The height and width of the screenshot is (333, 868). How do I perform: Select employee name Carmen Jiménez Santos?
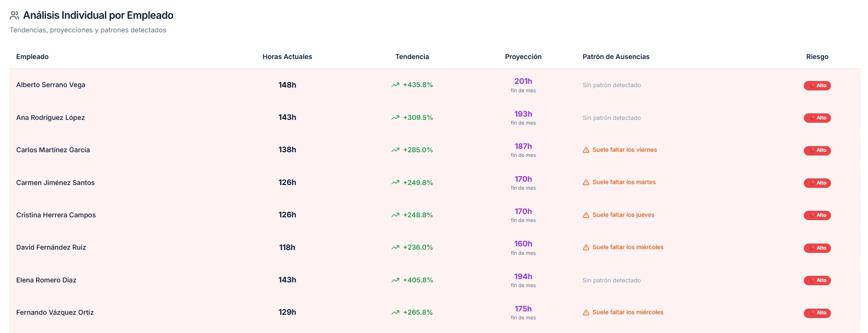(55, 183)
